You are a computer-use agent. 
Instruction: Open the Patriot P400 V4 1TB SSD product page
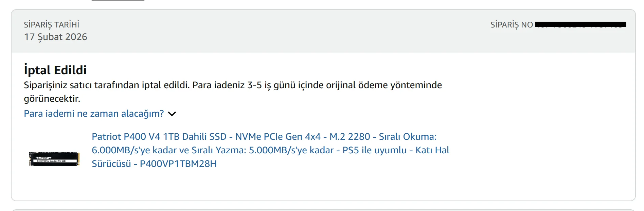[x=238, y=137]
